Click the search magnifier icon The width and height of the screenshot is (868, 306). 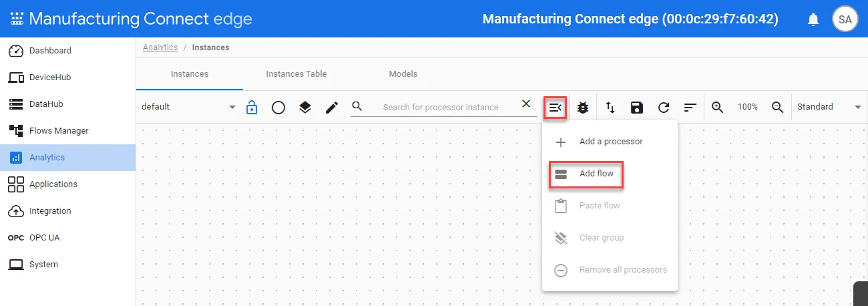pos(357,106)
